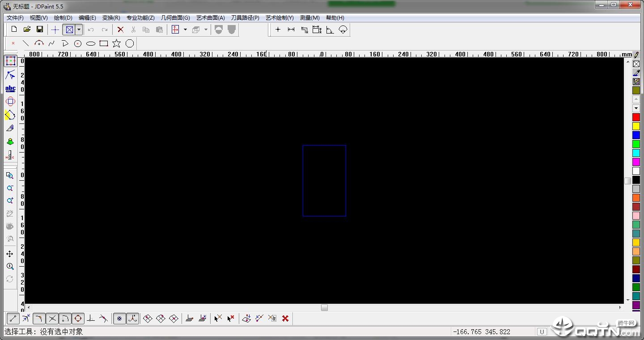Click the save floppy disk icon
Viewport: 644px width, 340px height.
(x=40, y=30)
